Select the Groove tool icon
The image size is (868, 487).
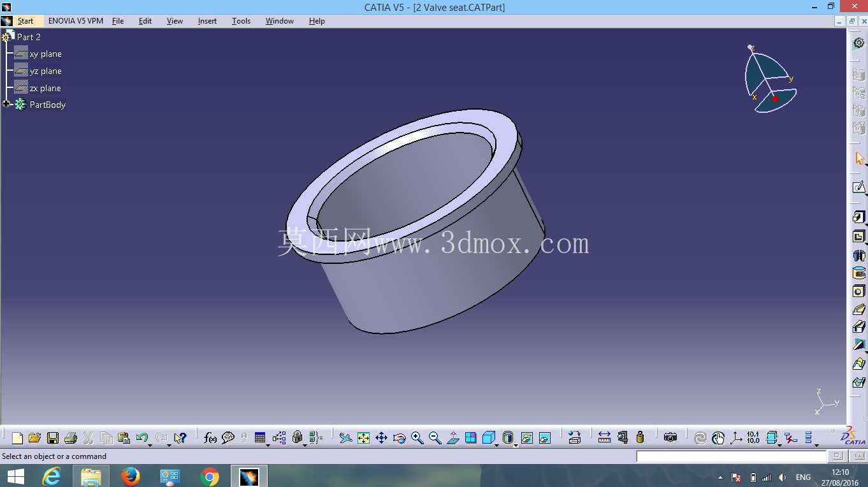859,273
